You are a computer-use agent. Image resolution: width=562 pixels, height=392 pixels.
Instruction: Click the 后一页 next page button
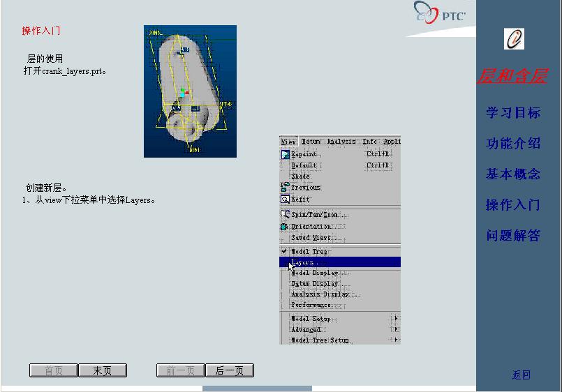tap(229, 370)
